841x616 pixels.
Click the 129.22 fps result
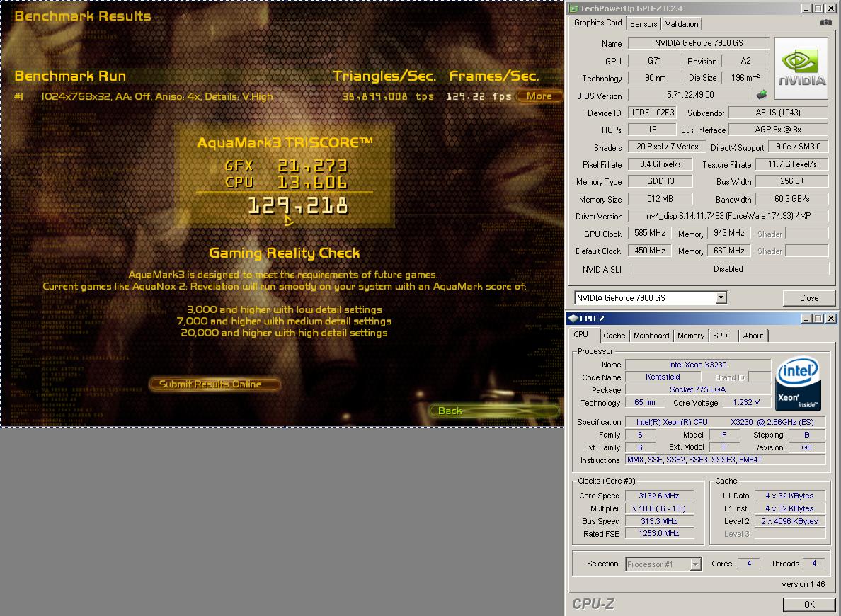coord(479,96)
